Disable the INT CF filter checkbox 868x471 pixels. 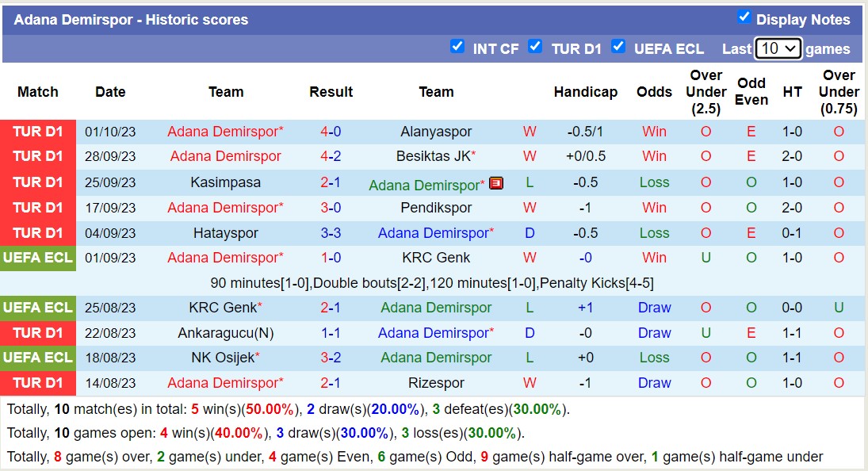pyautogui.click(x=457, y=47)
